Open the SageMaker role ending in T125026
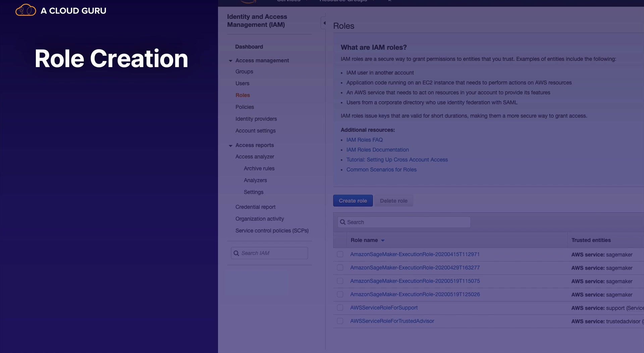 point(415,294)
